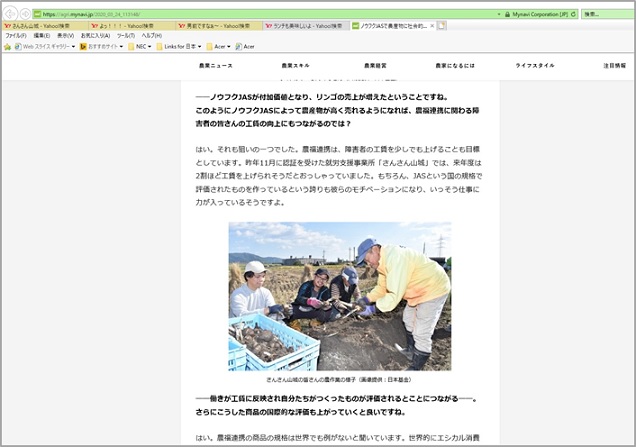
Task: Click the paragraph beginning はい。農福連携の商品の規格
Action: (337, 438)
